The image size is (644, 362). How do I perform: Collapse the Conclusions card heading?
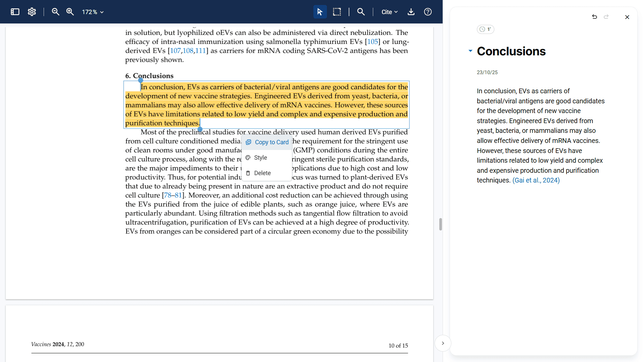(x=470, y=51)
